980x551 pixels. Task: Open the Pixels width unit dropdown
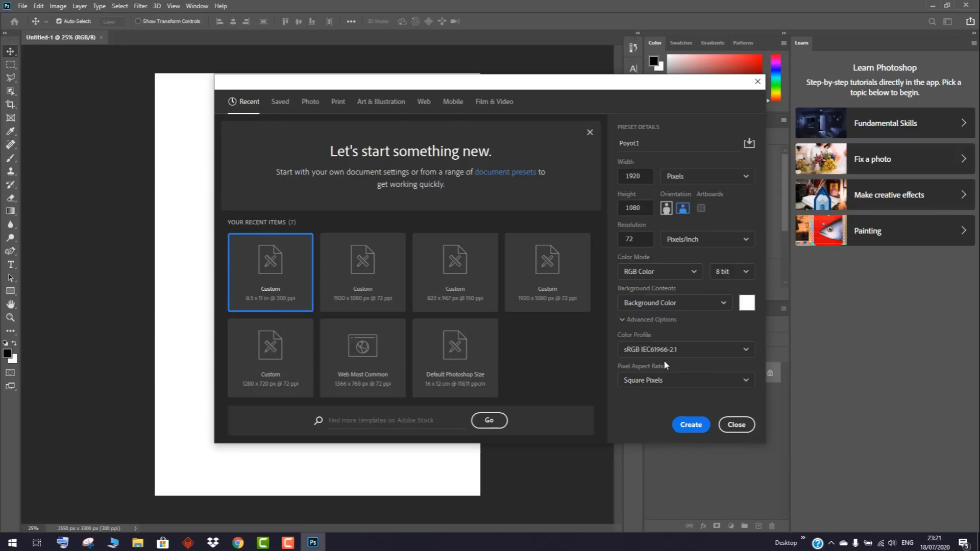click(707, 176)
